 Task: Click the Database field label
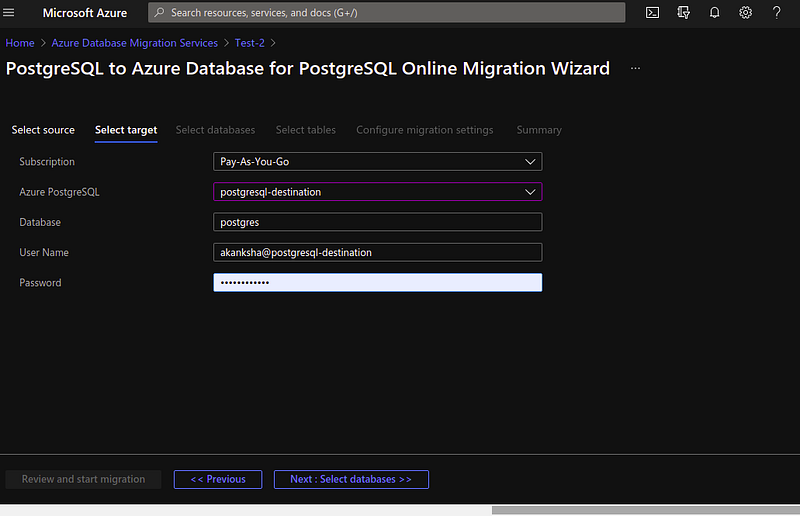coord(40,222)
